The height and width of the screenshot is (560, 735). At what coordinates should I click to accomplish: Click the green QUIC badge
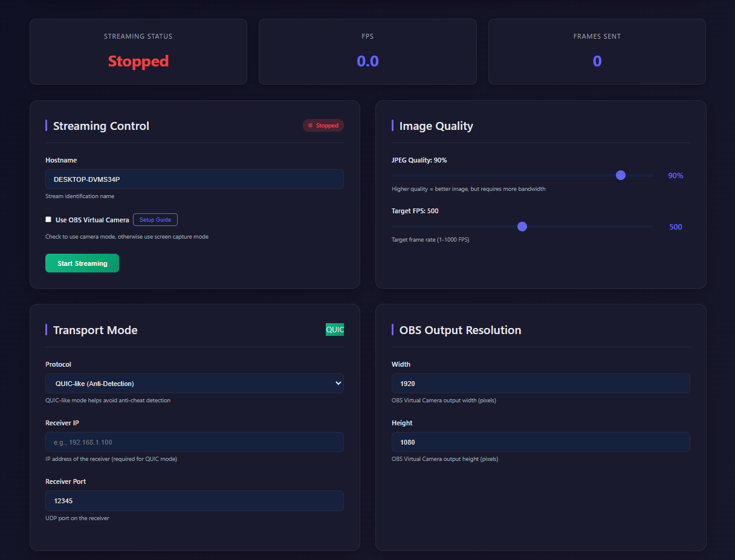tap(335, 330)
